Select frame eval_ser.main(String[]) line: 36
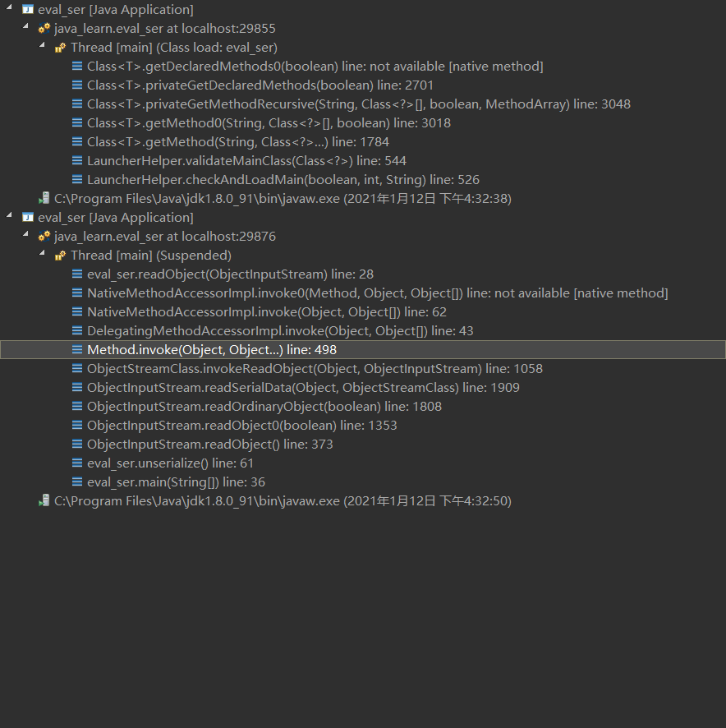The image size is (726, 728). [176, 482]
